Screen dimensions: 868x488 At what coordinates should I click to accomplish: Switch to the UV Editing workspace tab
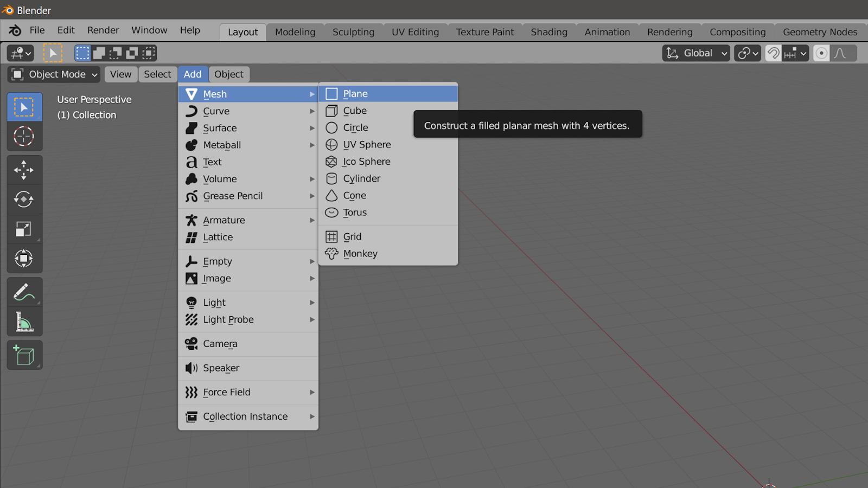pos(416,33)
